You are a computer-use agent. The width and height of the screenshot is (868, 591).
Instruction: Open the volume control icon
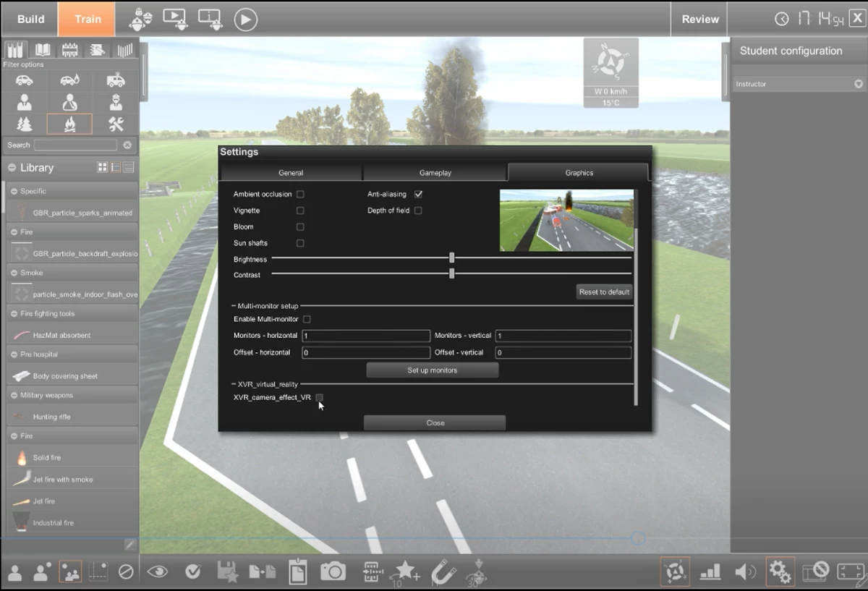(744, 571)
